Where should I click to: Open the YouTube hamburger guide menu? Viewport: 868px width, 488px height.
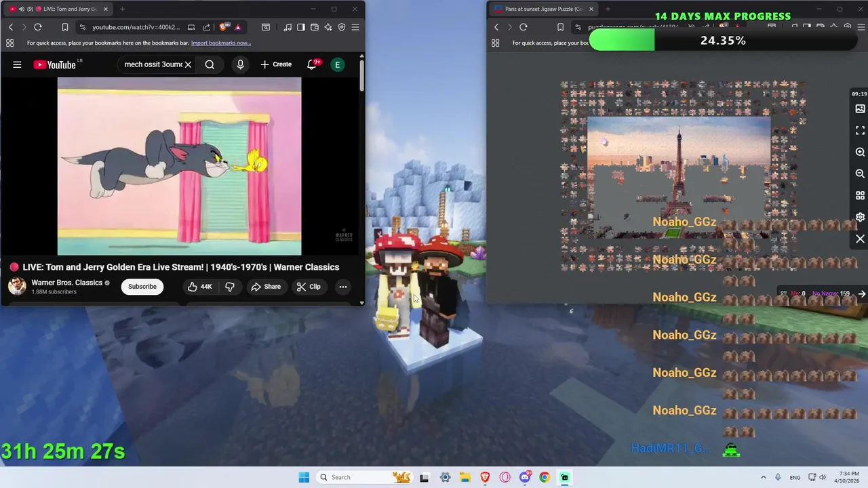[x=17, y=64]
